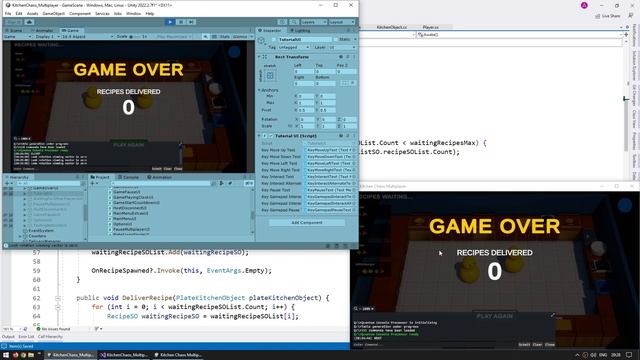Toggle hidden packages visibility icon in Project
640x360 pixels.
(x=248, y=184)
